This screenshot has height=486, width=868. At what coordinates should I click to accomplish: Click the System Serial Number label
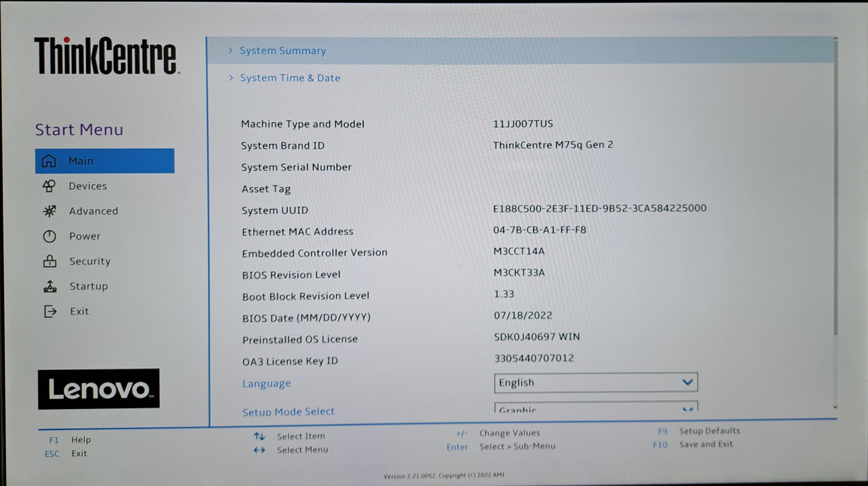tap(297, 167)
